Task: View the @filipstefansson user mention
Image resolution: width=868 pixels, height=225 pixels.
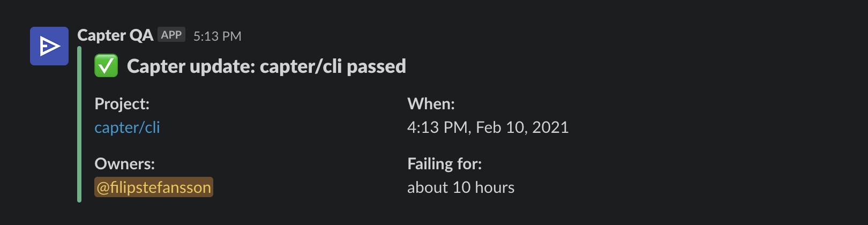Action: [154, 187]
